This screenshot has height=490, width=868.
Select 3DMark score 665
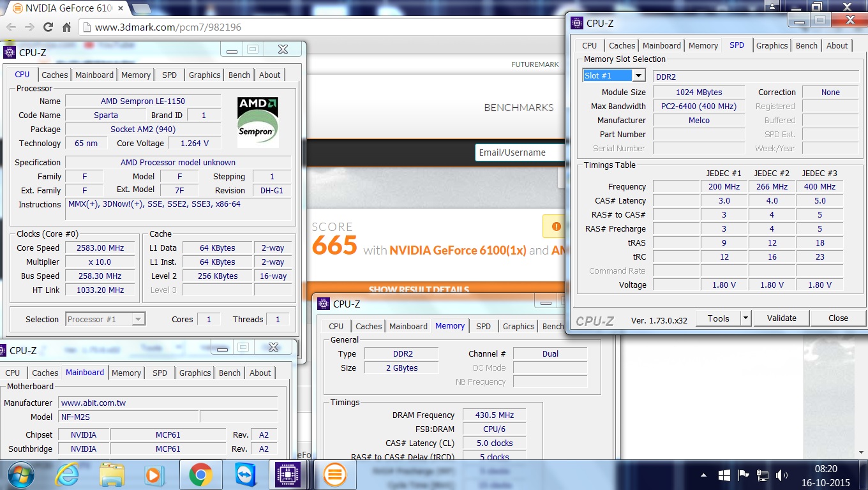[334, 245]
